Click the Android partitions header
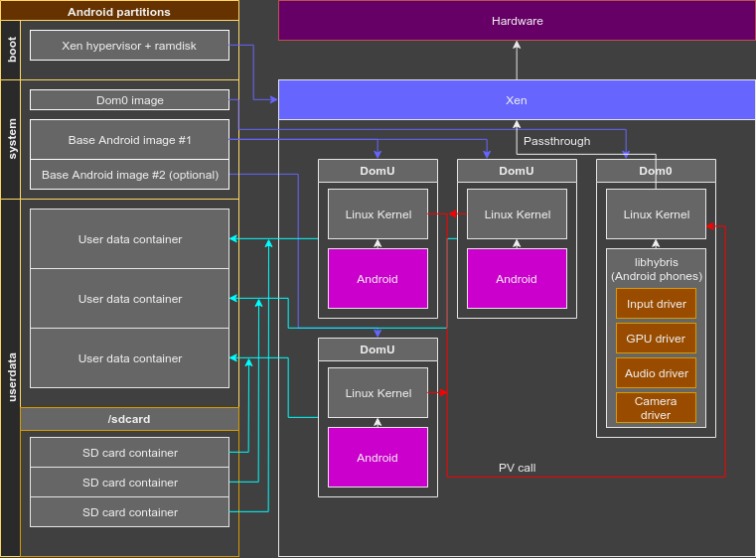 119,12
